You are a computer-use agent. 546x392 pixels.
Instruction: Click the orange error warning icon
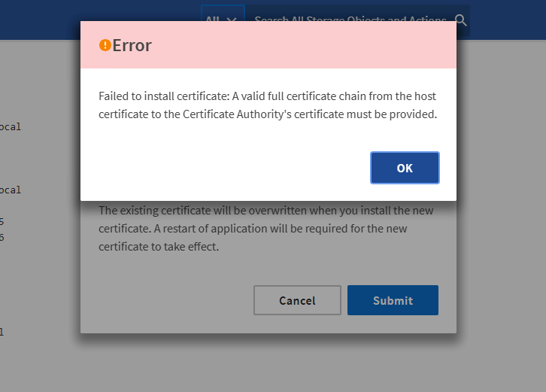(x=105, y=45)
